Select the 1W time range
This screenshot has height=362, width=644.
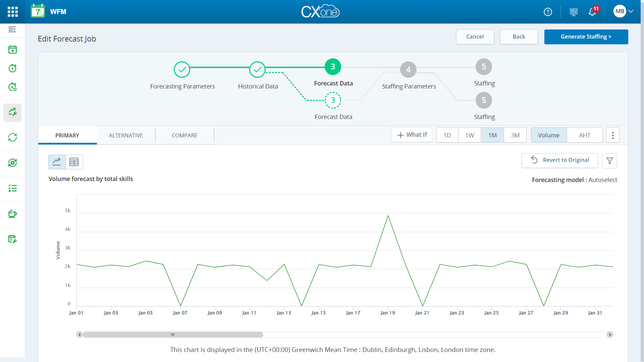tap(469, 135)
